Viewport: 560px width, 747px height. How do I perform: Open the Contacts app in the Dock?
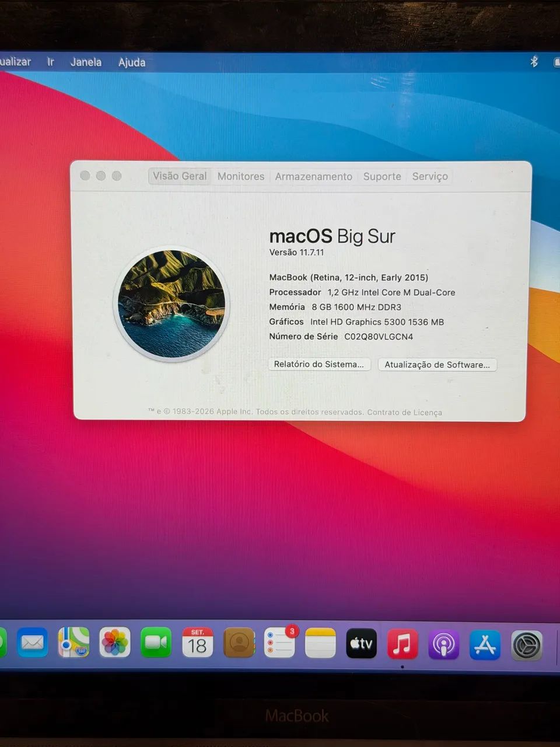point(239,643)
